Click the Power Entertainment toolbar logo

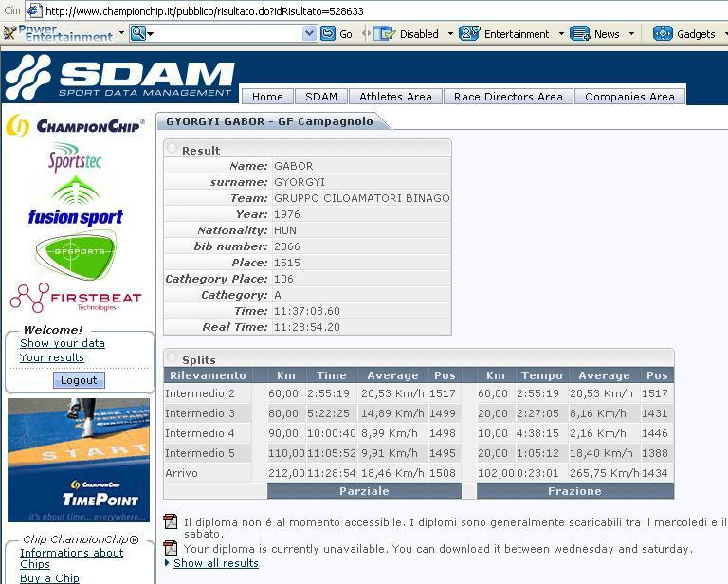58,33
